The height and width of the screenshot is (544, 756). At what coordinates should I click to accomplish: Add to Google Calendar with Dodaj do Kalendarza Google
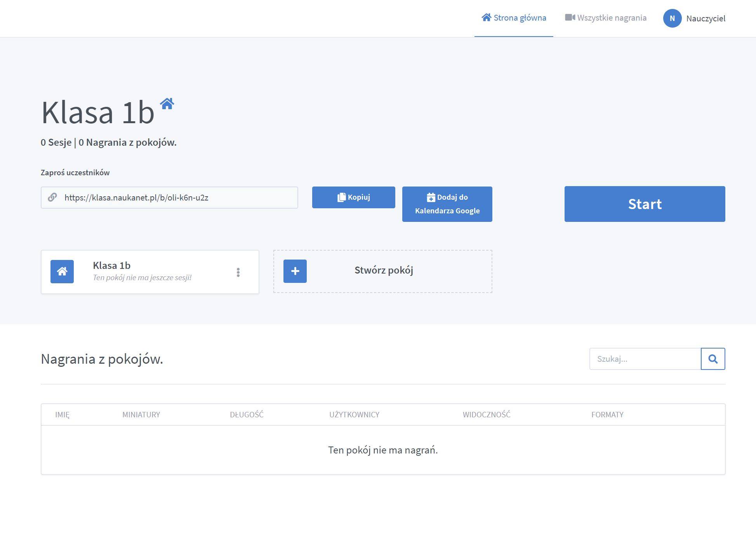[x=447, y=204]
